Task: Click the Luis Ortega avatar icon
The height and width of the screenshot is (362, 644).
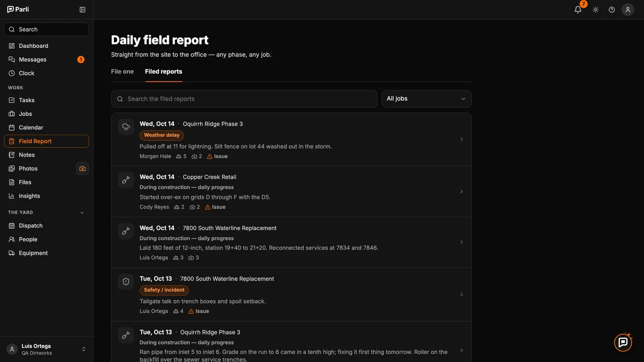Action: (12, 349)
